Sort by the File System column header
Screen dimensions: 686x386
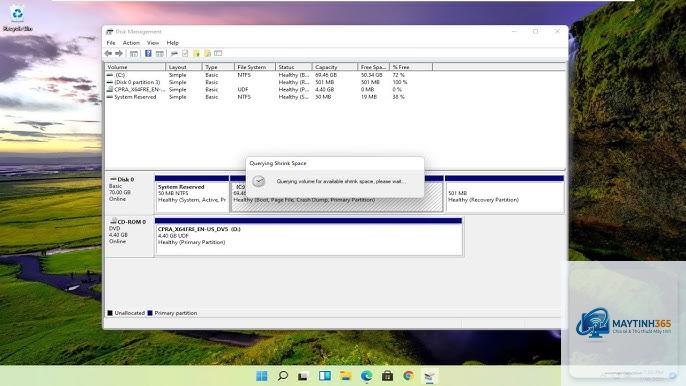[255, 67]
